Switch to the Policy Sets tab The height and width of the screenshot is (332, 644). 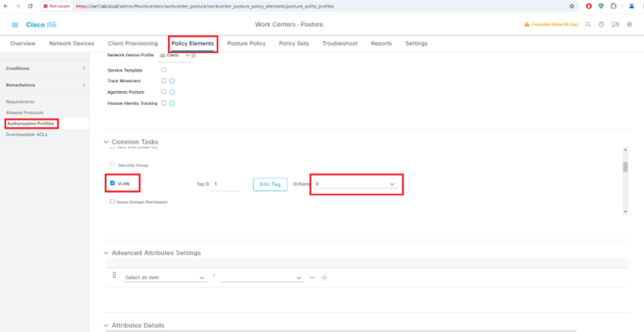click(294, 44)
